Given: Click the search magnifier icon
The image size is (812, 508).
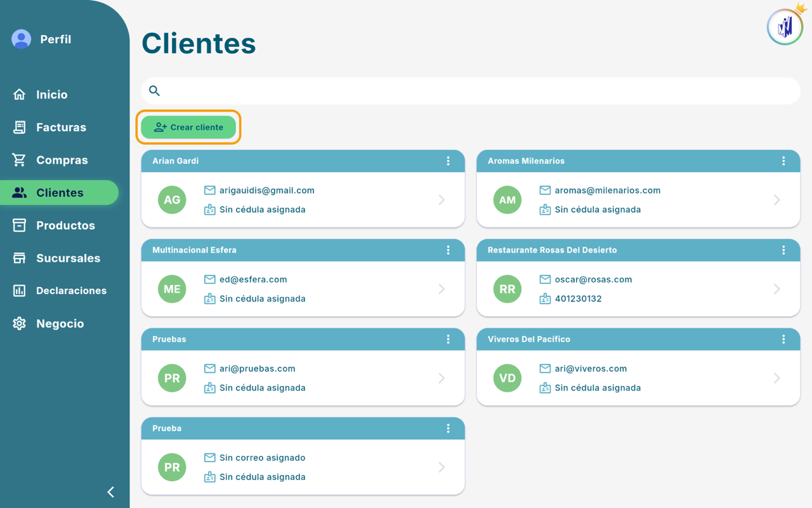Looking at the screenshot, I should 154,91.
